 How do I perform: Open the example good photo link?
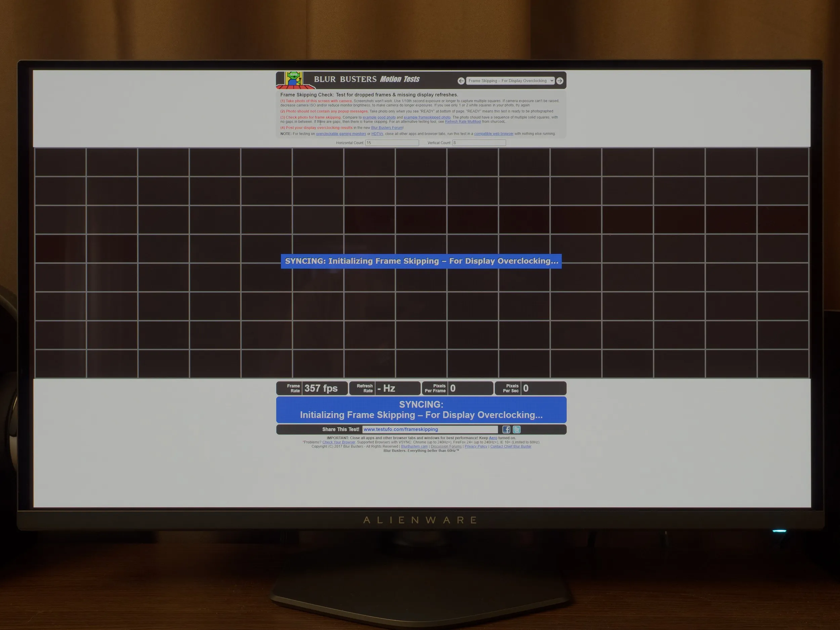coord(379,117)
